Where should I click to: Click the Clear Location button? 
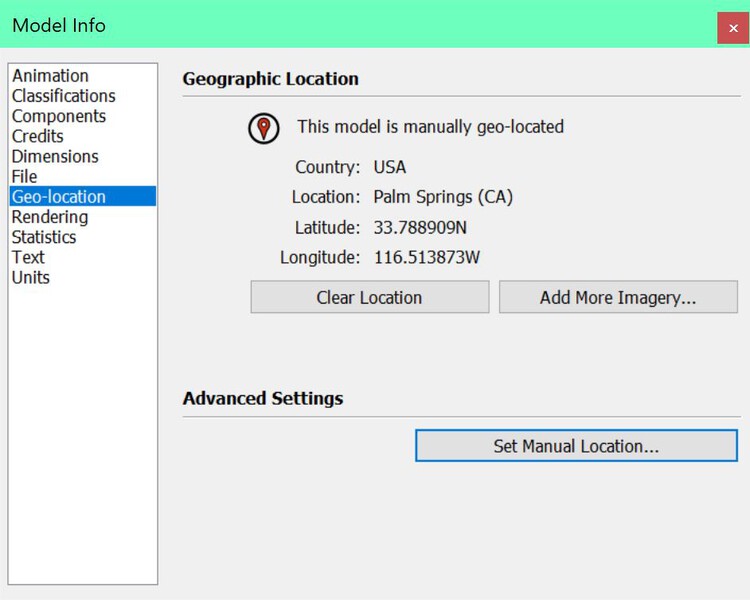click(370, 297)
